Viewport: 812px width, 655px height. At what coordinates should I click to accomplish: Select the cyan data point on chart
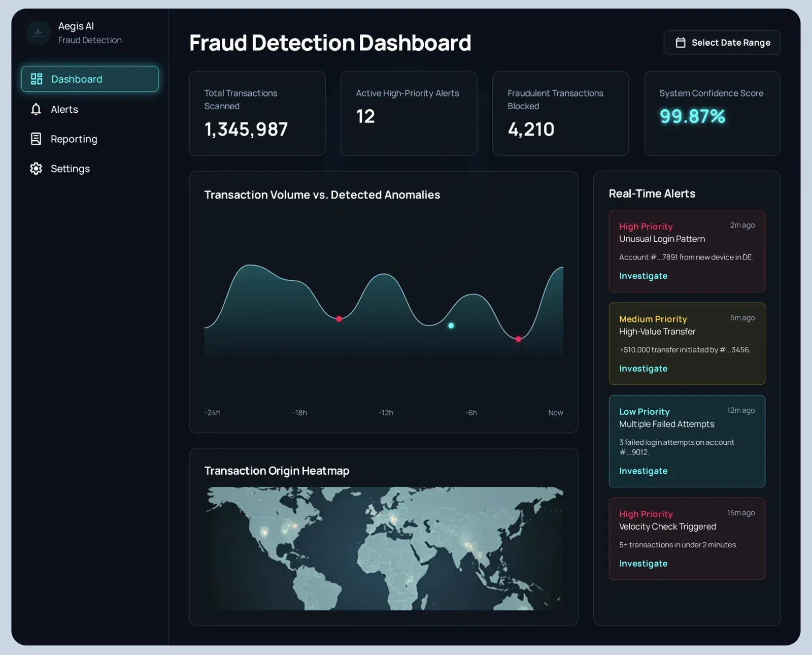(451, 325)
